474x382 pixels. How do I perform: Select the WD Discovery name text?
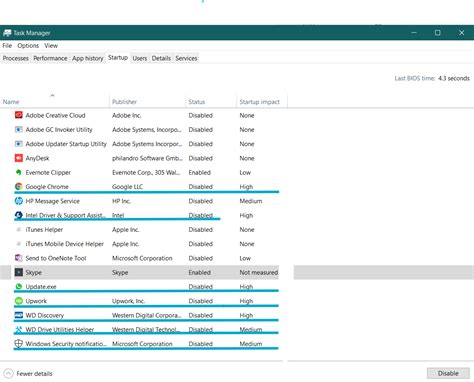click(x=45, y=315)
